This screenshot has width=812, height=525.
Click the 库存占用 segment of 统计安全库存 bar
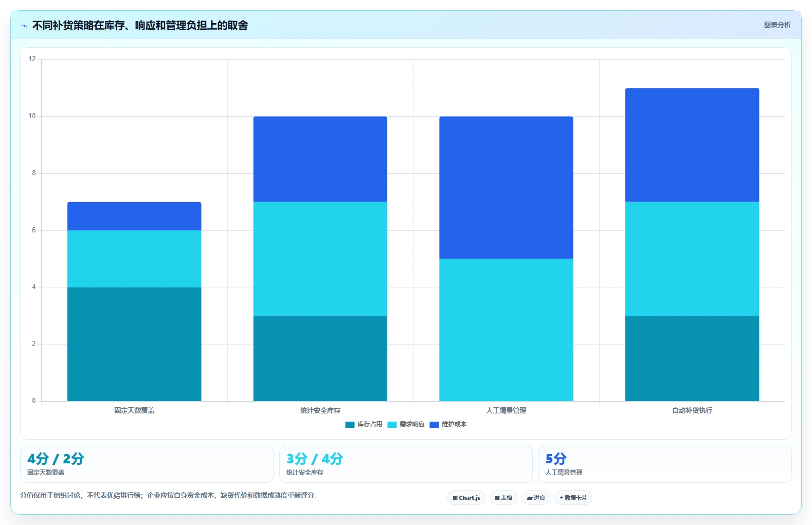click(x=320, y=358)
